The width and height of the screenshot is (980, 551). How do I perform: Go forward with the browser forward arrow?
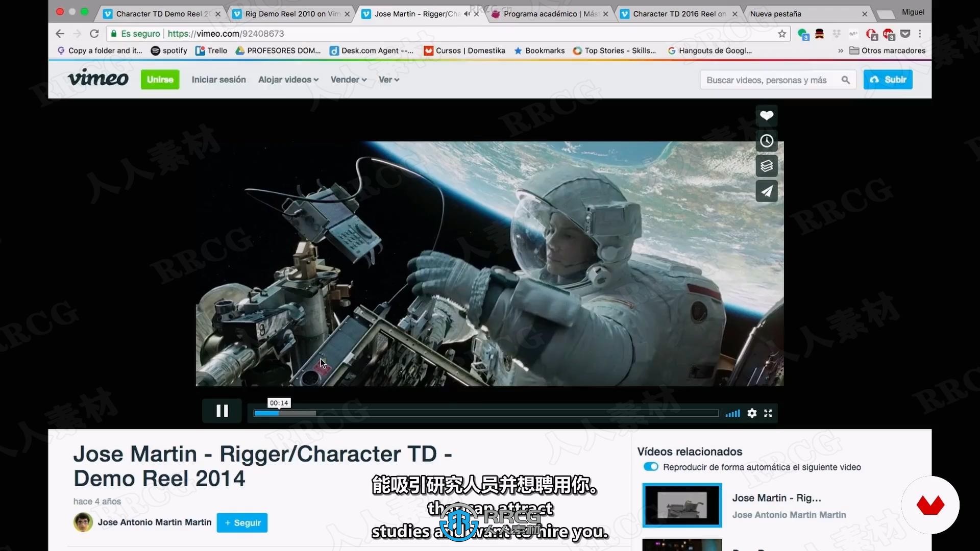click(x=77, y=34)
